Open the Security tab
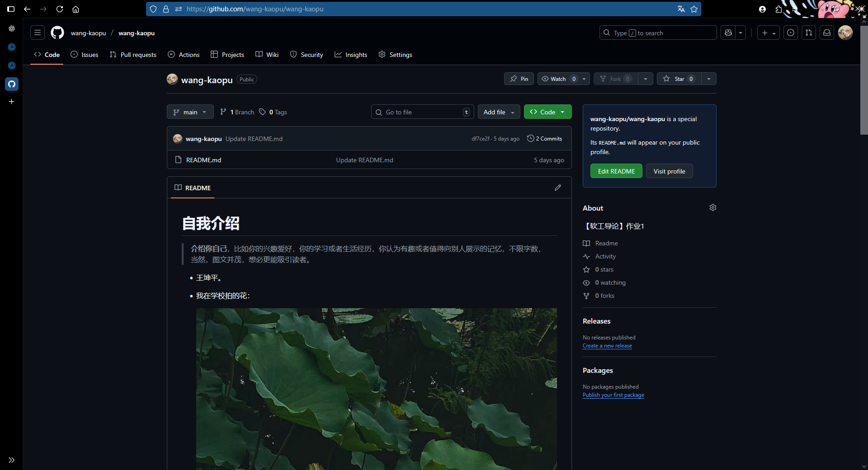The height and width of the screenshot is (470, 868). (x=307, y=55)
